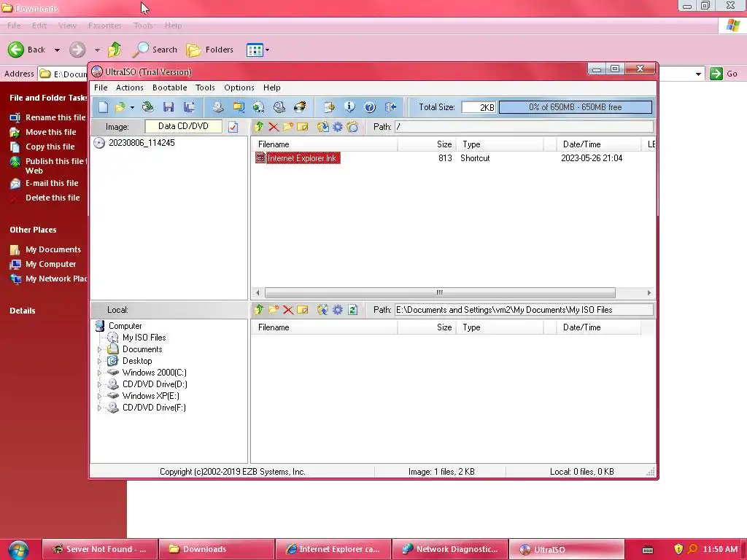Click the Data CD/DVD image type button

pyautogui.click(x=183, y=126)
